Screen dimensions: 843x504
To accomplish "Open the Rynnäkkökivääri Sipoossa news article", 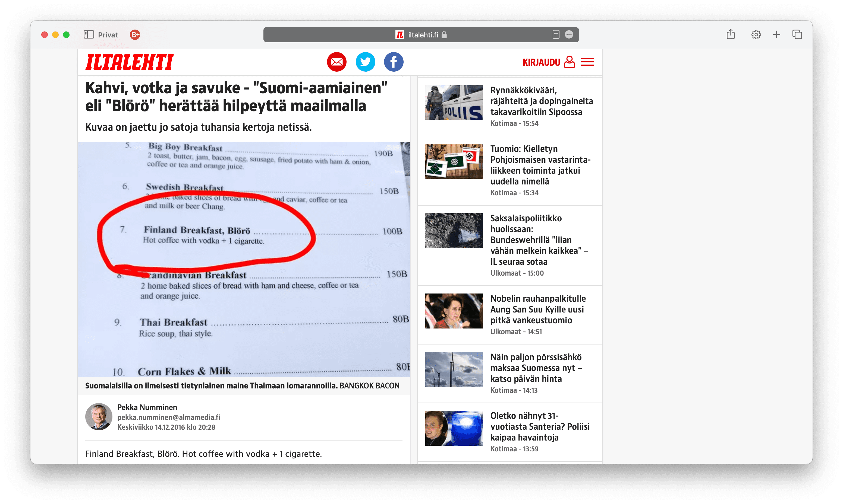I will tap(542, 101).
